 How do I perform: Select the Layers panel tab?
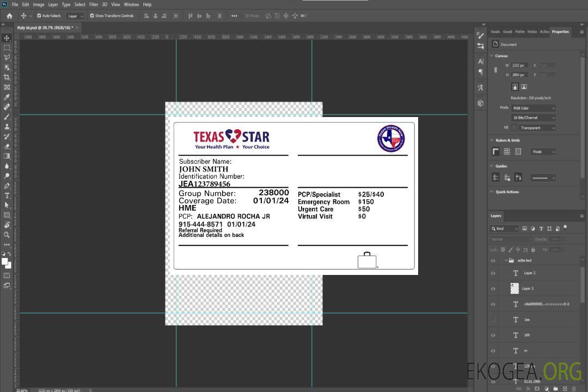[496, 216]
